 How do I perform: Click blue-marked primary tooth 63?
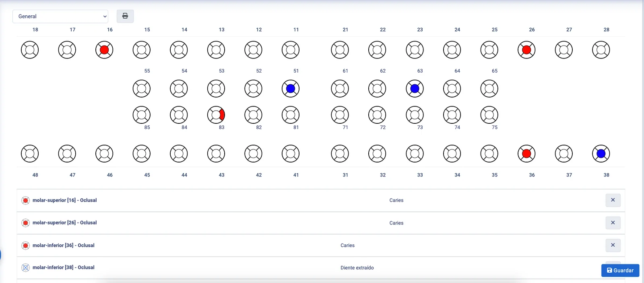(415, 89)
